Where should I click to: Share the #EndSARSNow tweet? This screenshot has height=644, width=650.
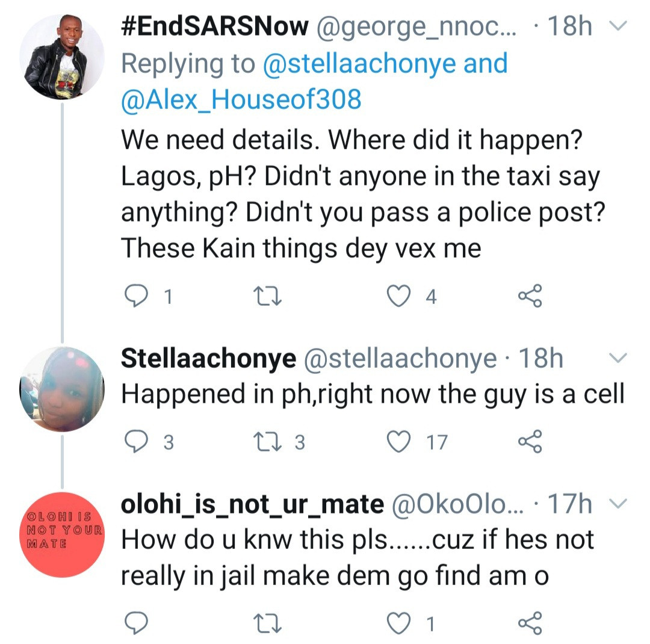(530, 296)
